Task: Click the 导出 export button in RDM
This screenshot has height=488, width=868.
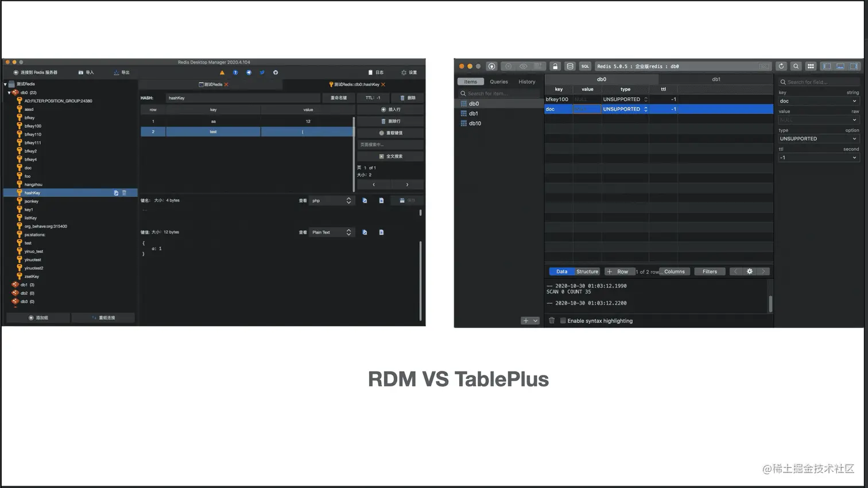Action: (122, 72)
